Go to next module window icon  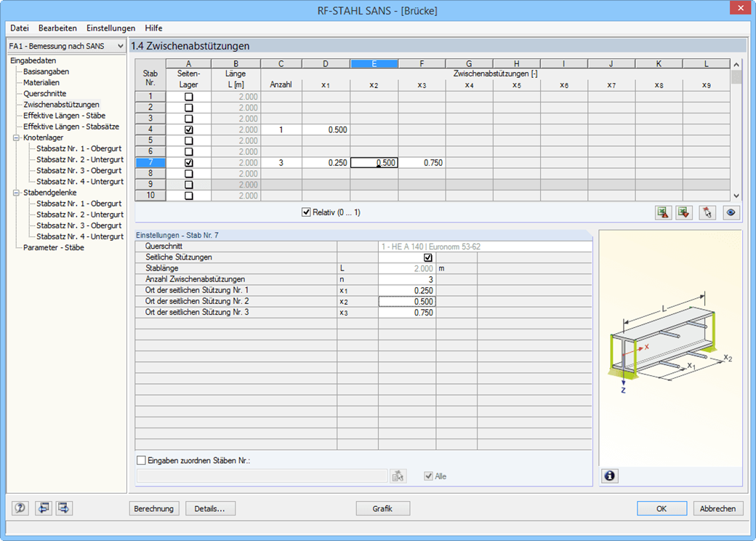coord(64,508)
